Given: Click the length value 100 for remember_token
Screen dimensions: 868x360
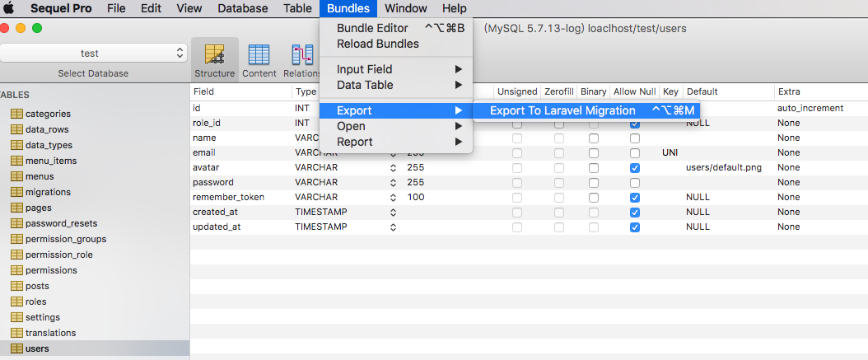Looking at the screenshot, I should [x=416, y=197].
